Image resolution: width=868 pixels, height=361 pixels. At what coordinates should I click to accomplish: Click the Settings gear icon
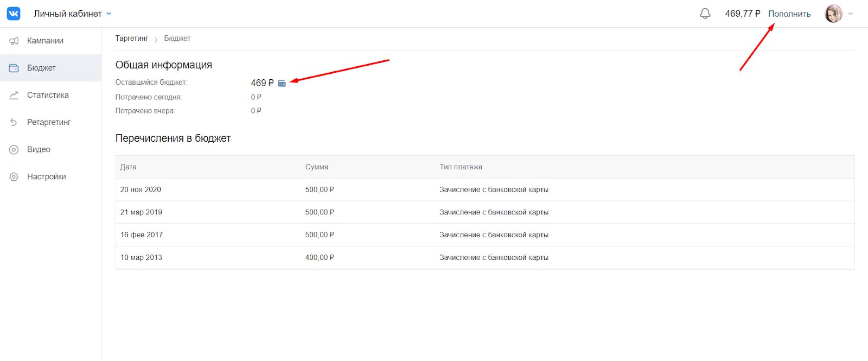[x=14, y=176]
